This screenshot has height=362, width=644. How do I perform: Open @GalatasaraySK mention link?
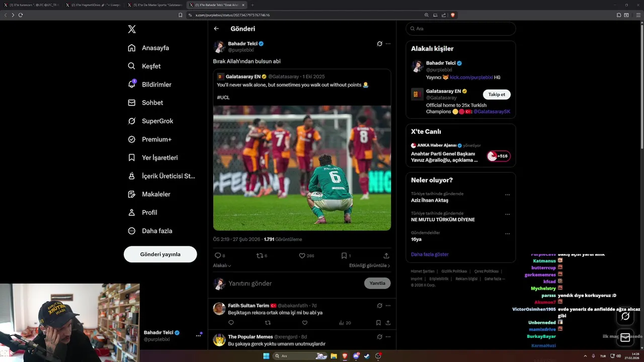tap(492, 112)
